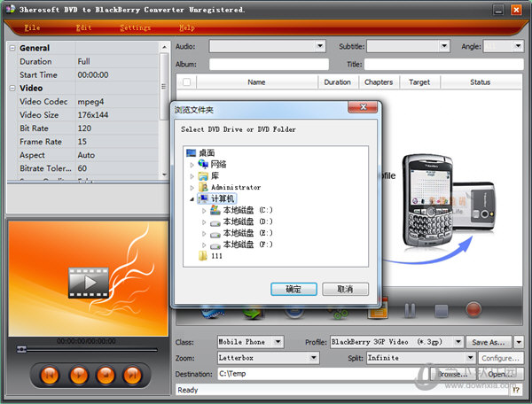This screenshot has width=532, height=404.
Task: Expand the (C:) drive node arrow
Action: [x=204, y=211]
